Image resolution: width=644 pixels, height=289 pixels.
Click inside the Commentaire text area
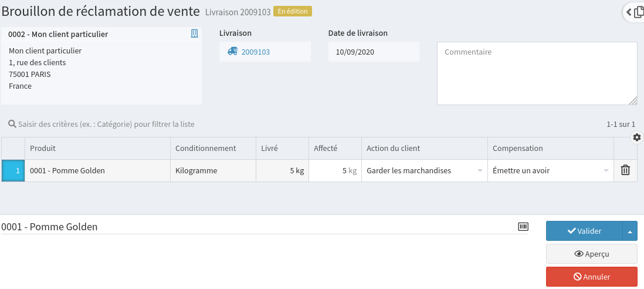coord(537,73)
